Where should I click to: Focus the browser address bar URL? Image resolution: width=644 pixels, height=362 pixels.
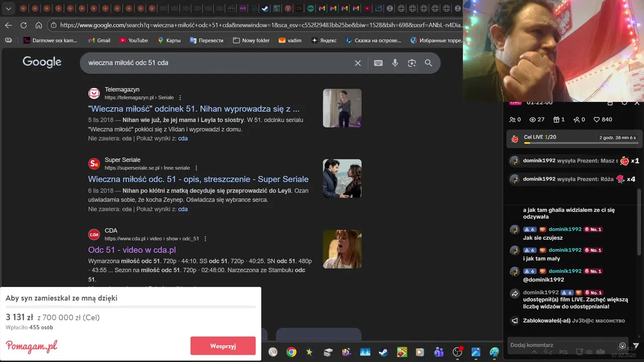click(x=261, y=25)
